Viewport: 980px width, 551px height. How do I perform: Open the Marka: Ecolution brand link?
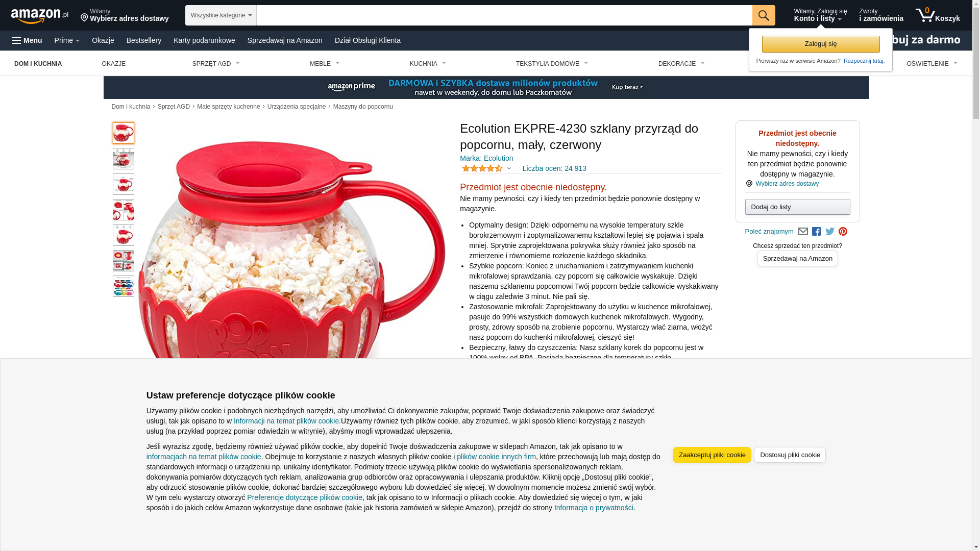click(486, 158)
